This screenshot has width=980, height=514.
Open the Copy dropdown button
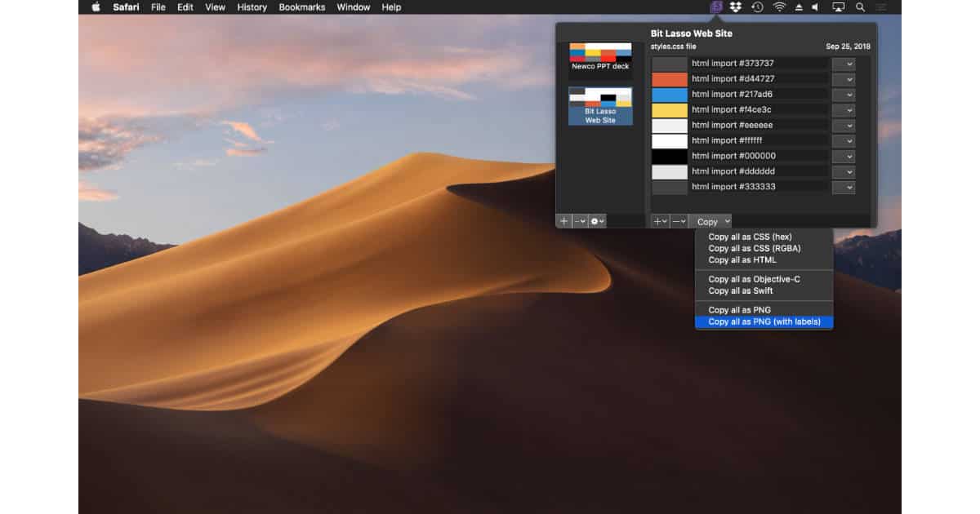[710, 221]
